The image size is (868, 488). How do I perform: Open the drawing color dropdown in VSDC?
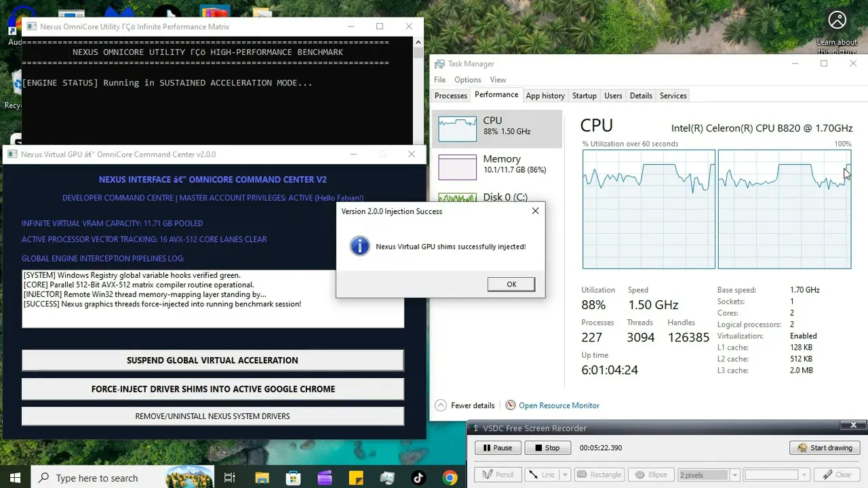(804, 474)
